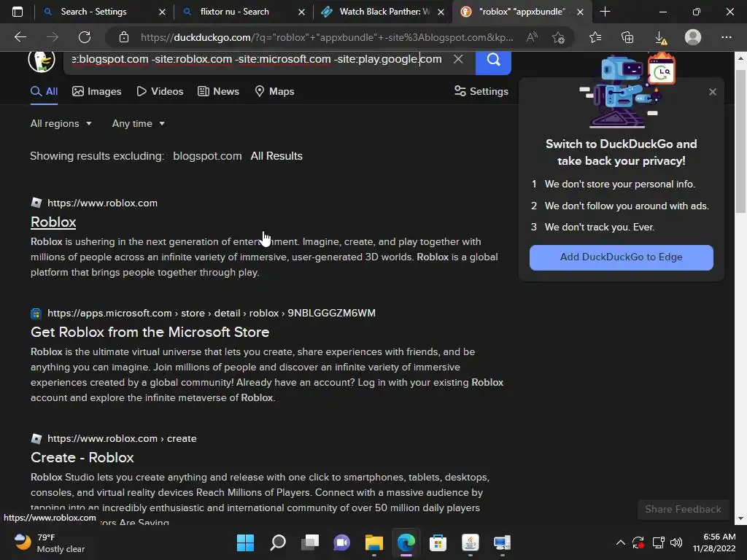Screen dimensions: 747x560
Task: Open the clock and date at 6:56 AM
Action: (x=713, y=542)
